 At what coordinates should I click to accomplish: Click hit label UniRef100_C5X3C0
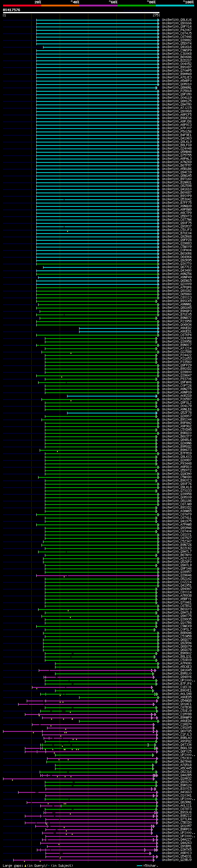(177, 758)
